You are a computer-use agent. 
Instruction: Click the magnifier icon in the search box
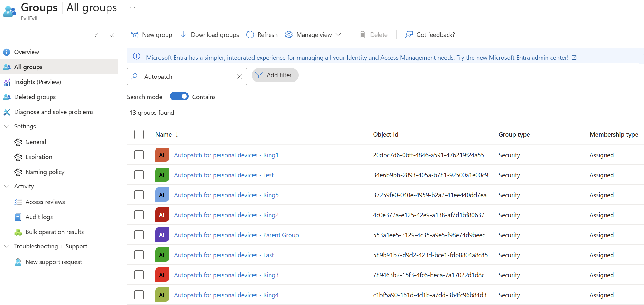135,76
